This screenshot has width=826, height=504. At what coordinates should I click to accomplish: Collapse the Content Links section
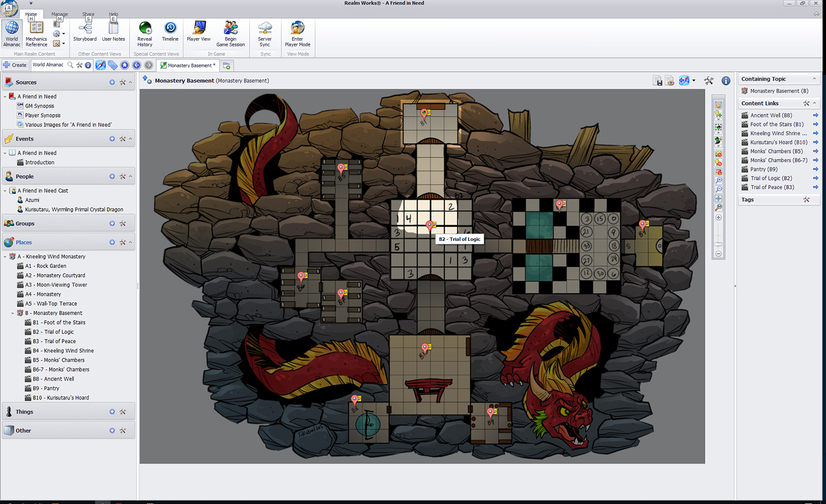click(x=814, y=103)
